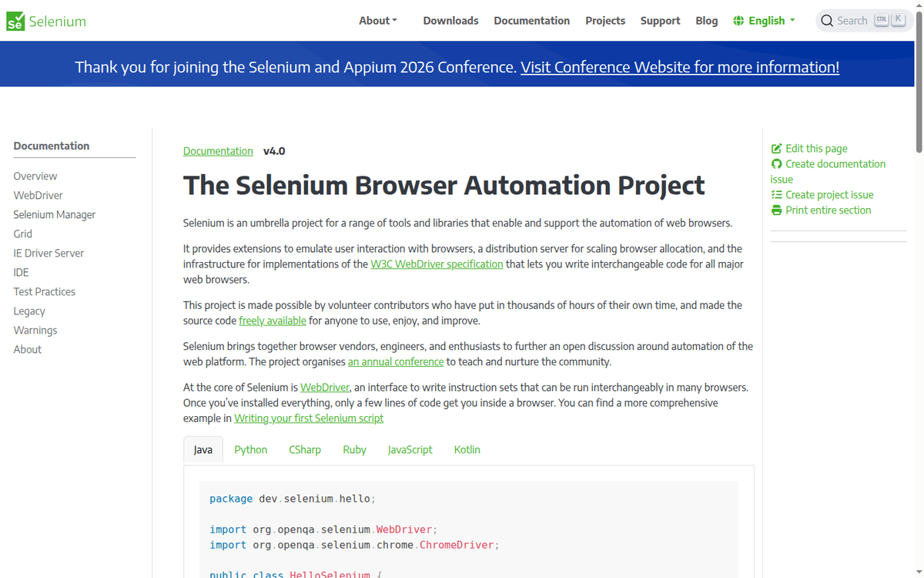Follow the WebDriver link in the paragraph
The image size is (924, 578).
[x=325, y=388]
